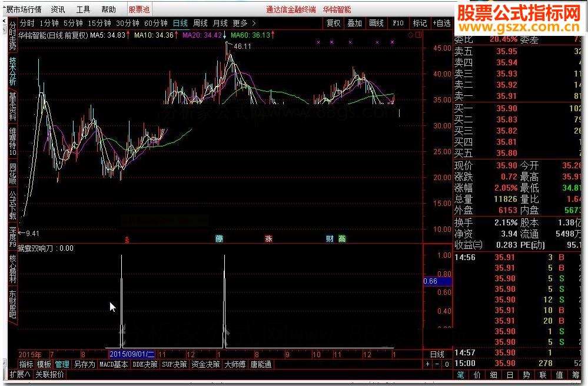This screenshot has height=386, width=588.
Task: Open 基本资料 in the left sidebar
Action: pyautogui.click(x=12, y=106)
